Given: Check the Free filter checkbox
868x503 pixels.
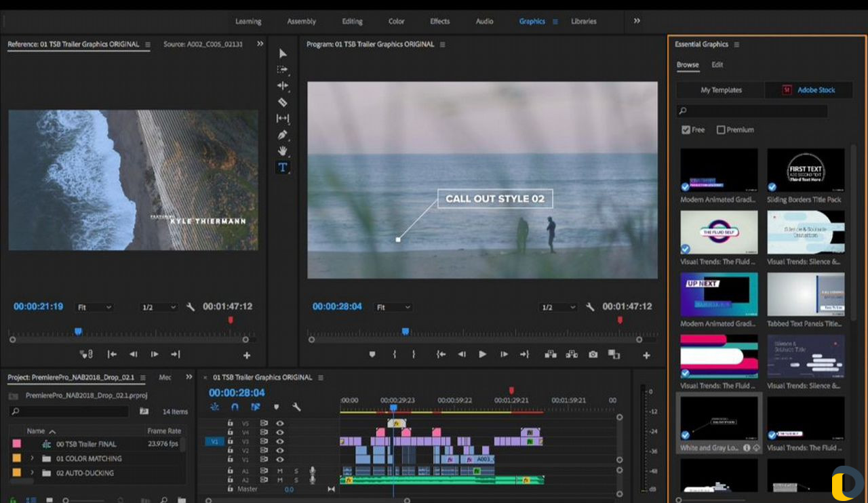Looking at the screenshot, I should tap(686, 129).
